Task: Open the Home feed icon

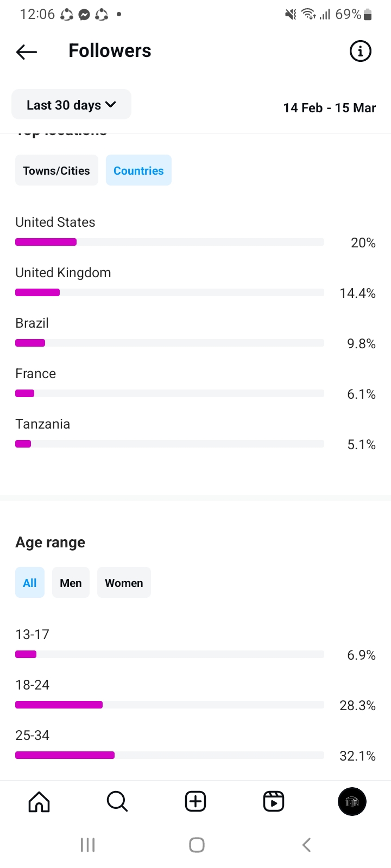Action: tap(39, 801)
